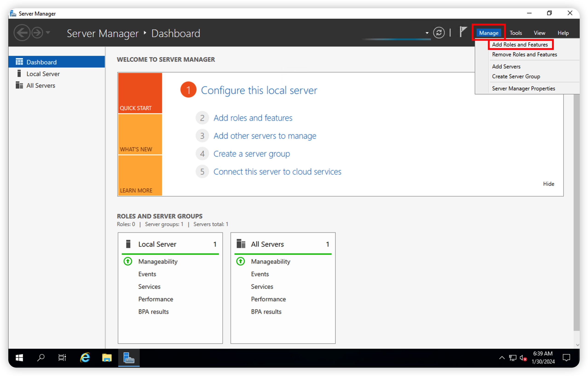The width and height of the screenshot is (588, 376).
Task: Choose Server Manager Properties from Manage menu
Action: pyautogui.click(x=523, y=88)
